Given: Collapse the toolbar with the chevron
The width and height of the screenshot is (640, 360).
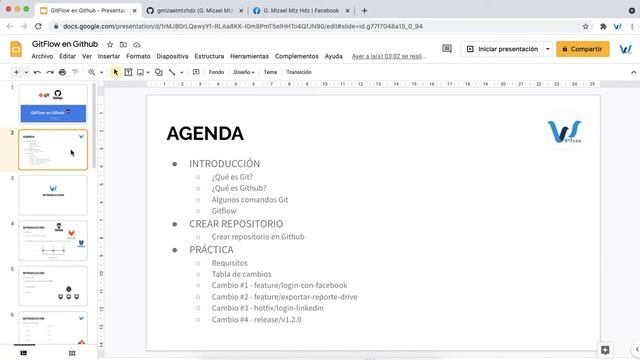Looking at the screenshot, I should click(633, 72).
